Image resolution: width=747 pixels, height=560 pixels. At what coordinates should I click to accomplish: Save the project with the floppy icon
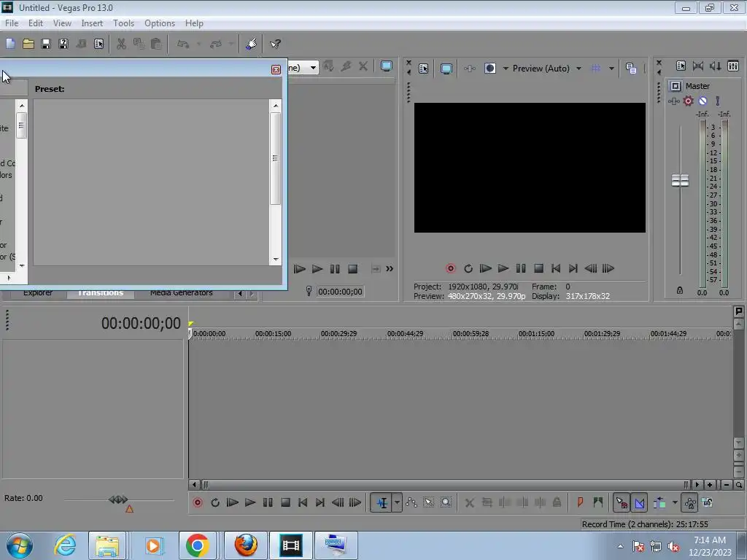click(x=46, y=44)
